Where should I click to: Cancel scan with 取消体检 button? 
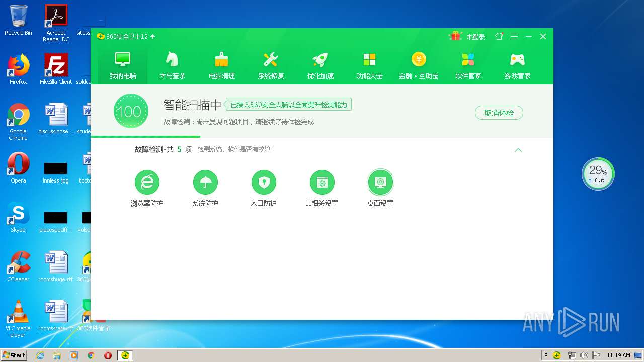[x=499, y=113]
